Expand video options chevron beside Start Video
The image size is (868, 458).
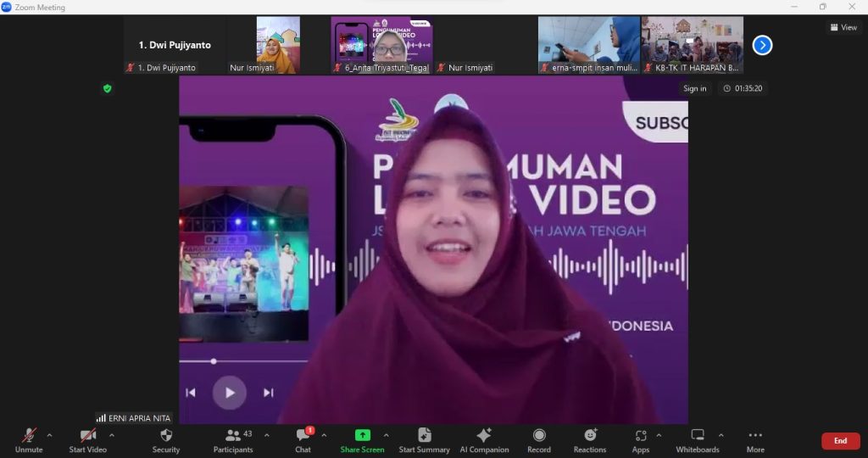pyautogui.click(x=112, y=435)
